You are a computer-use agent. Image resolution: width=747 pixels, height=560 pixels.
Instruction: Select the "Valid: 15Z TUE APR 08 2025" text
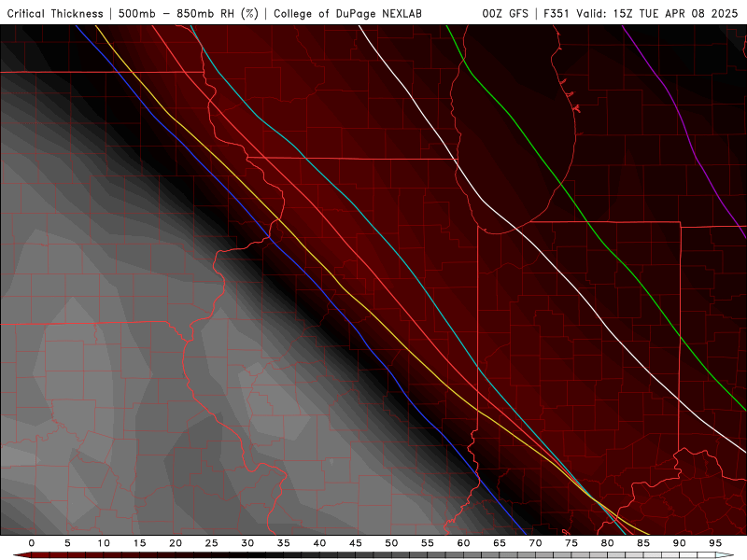657,14
